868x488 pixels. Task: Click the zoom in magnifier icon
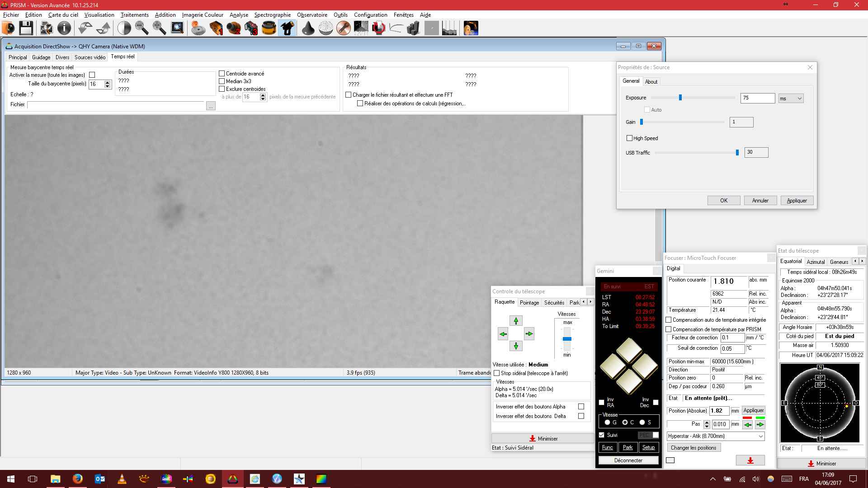coord(159,28)
